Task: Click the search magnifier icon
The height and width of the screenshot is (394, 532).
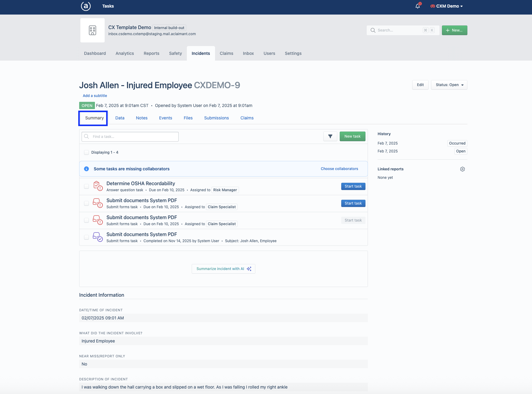Action: coord(373,30)
